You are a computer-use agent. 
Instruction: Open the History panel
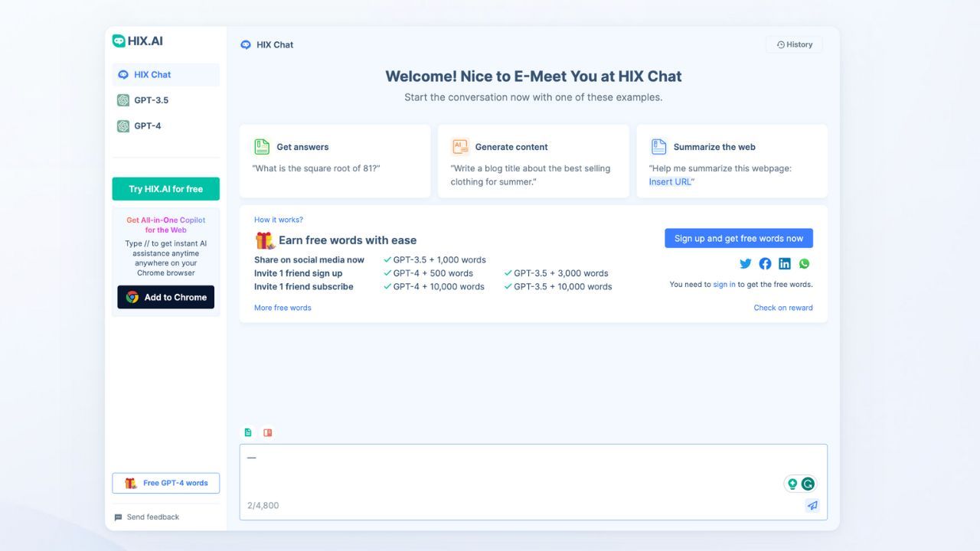794,44
